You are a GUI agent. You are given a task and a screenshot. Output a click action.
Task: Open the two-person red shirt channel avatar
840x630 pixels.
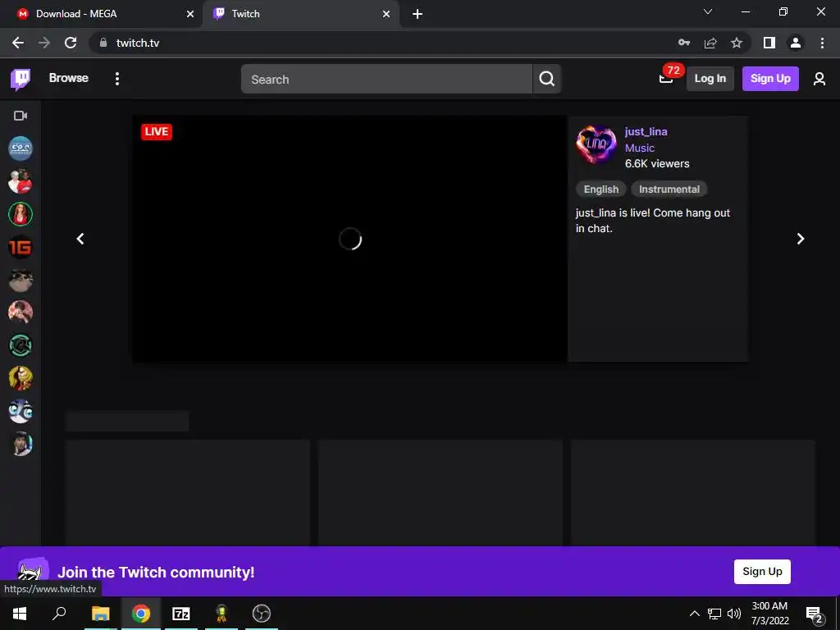pyautogui.click(x=21, y=181)
